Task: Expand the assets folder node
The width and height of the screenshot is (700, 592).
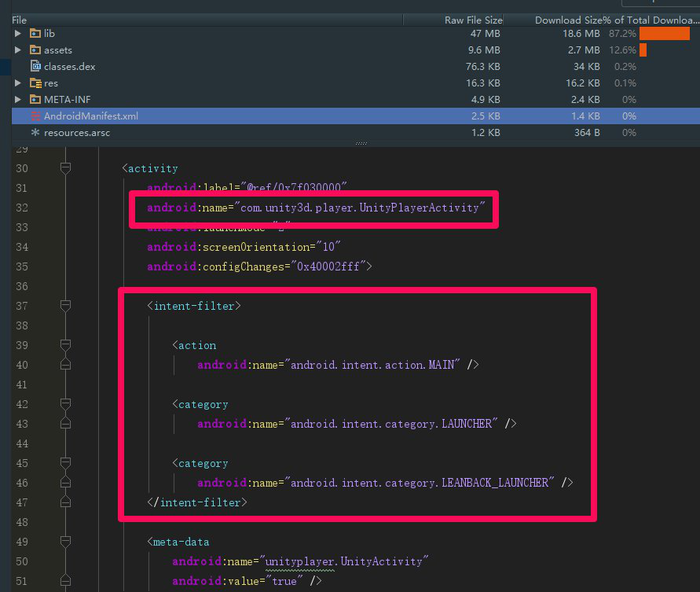Action: (x=19, y=50)
